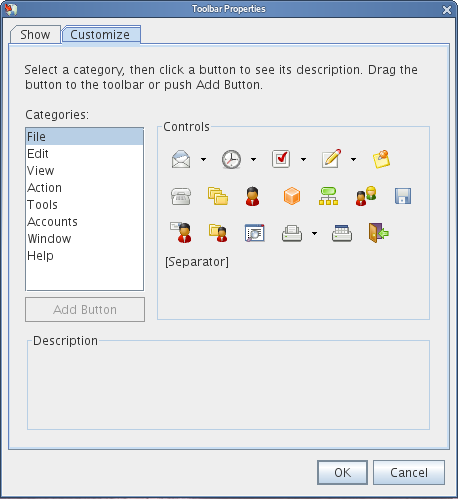Choose Window in Categories list
This screenshot has width=458, height=499.
coord(85,239)
